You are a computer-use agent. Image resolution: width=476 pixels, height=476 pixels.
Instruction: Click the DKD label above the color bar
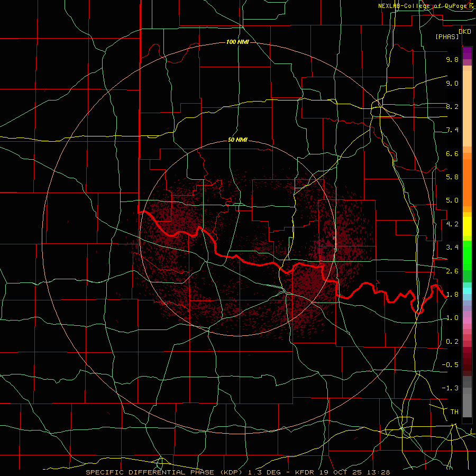(464, 32)
